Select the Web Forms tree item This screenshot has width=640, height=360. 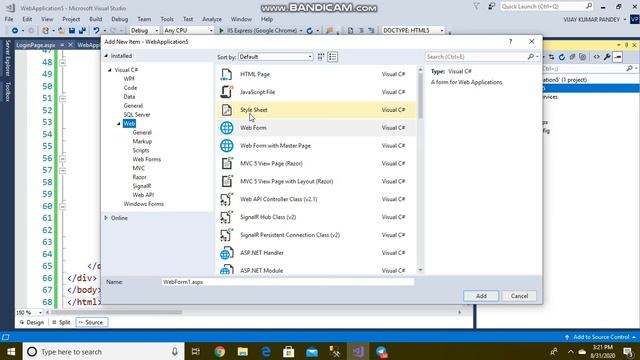147,159
